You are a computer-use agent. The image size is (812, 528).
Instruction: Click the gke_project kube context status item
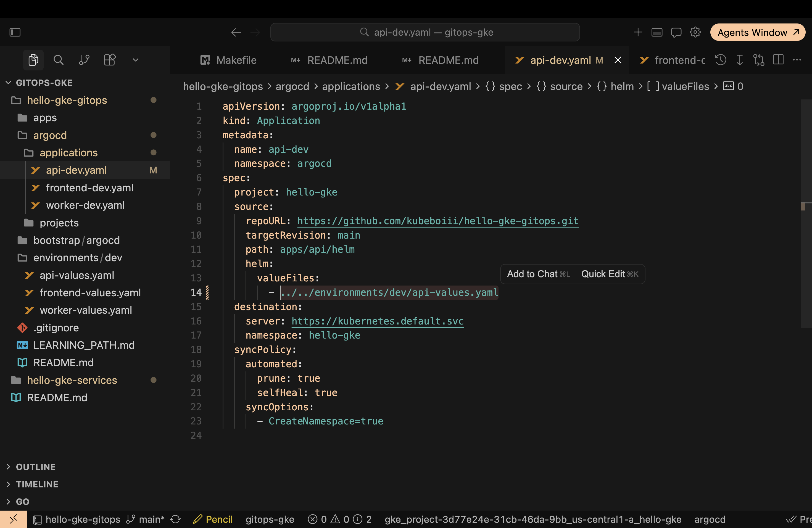click(533, 519)
